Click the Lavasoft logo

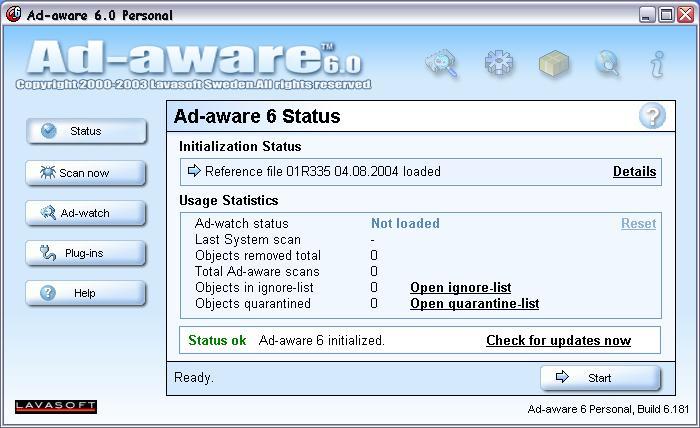click(56, 407)
